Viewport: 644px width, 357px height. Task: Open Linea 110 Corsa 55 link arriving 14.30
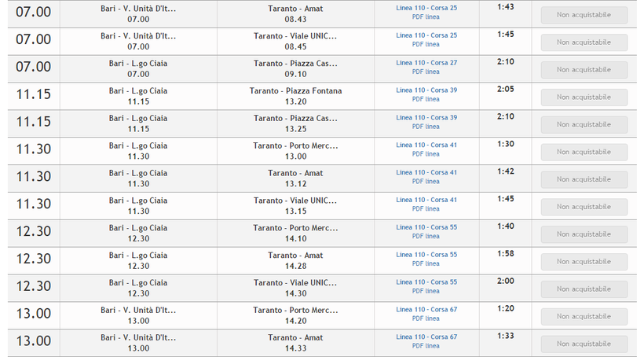[x=426, y=282]
